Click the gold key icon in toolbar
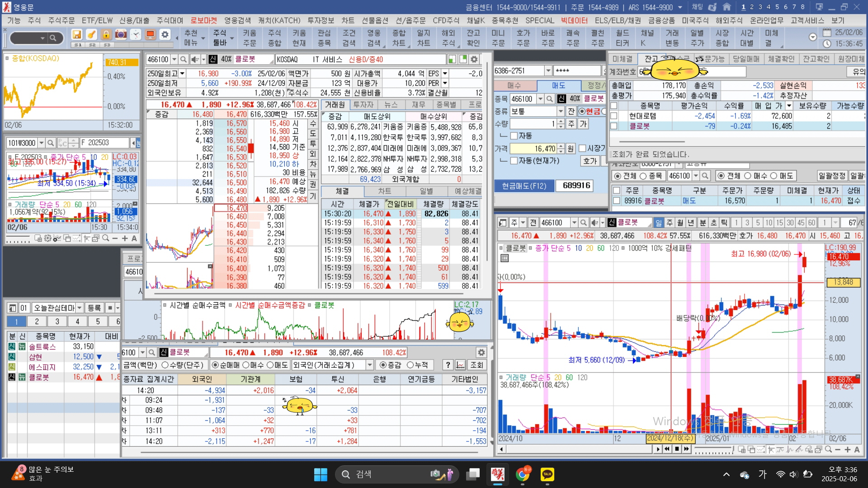Viewport: 868px width, 488px height. click(91, 35)
